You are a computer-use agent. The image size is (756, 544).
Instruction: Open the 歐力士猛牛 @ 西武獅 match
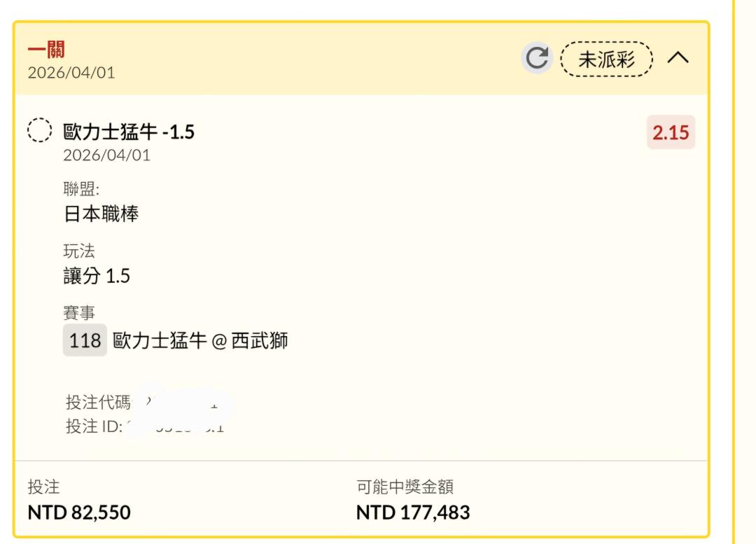[x=200, y=341]
